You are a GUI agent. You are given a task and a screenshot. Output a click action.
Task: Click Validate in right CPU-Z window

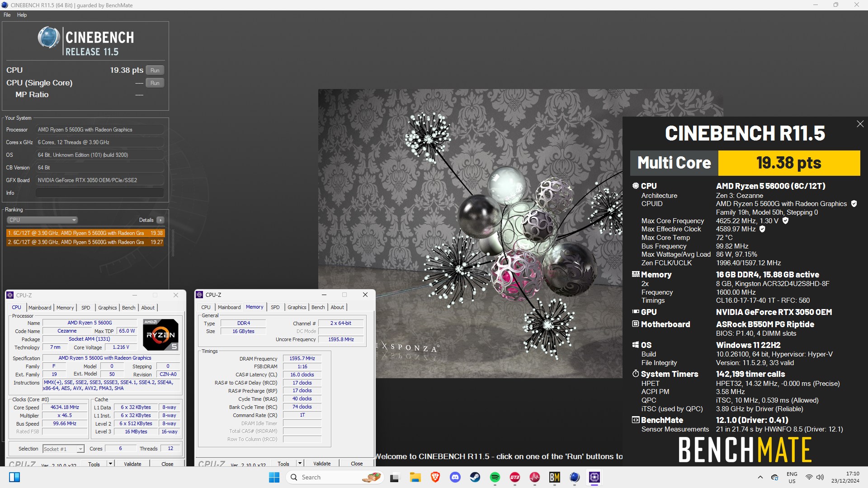tap(322, 464)
